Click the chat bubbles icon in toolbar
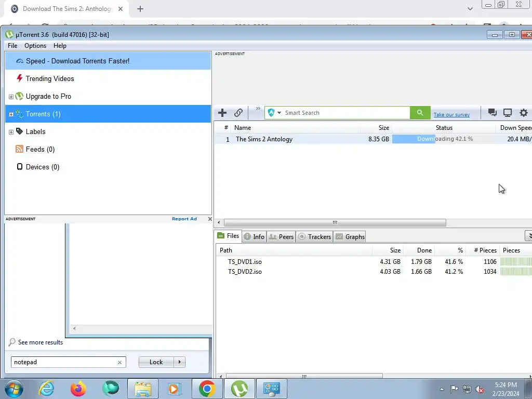 coord(493,113)
